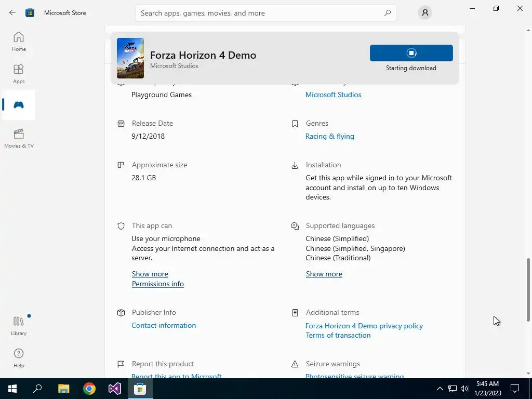Open the Microsoft Studios publisher link
Viewport: 532px width, 399px height.
(x=333, y=95)
